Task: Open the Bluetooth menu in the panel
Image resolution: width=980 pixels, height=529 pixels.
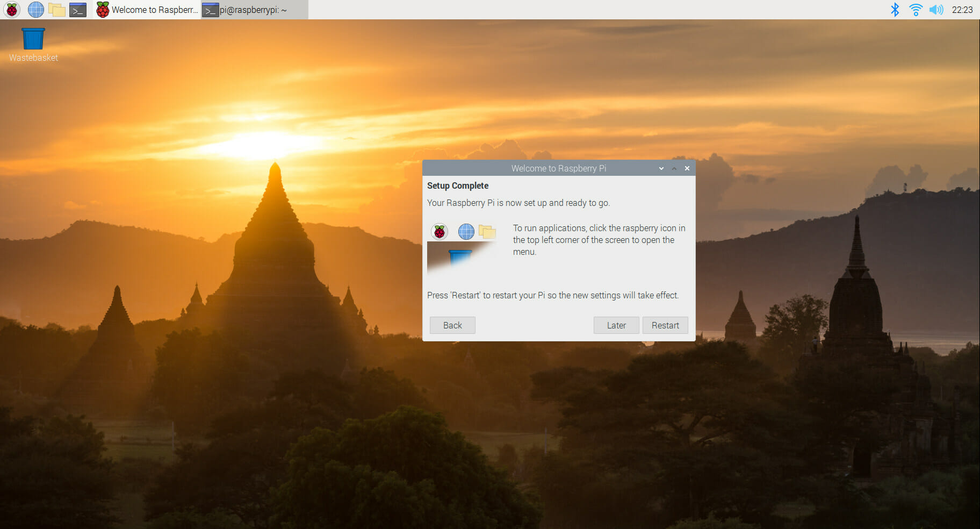Action: [895, 10]
